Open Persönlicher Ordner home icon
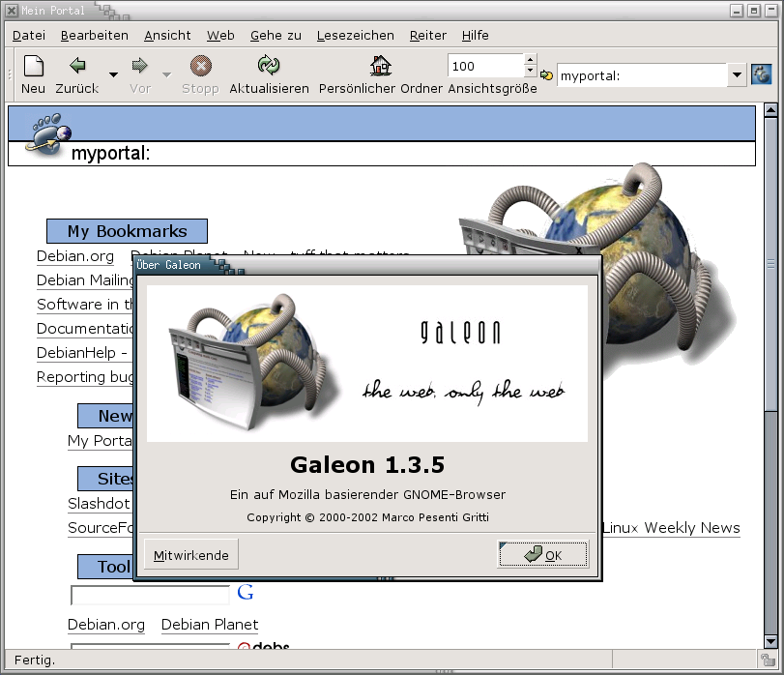 tap(381, 67)
